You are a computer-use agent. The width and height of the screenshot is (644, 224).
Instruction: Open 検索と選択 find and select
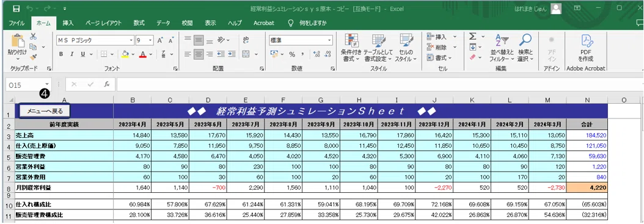525,47
